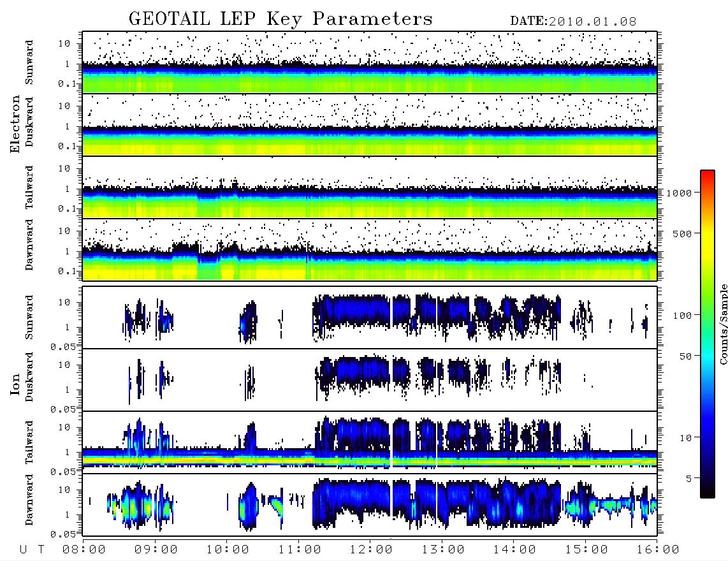Click the 0.1 tick of Electron Sunward panel

[x=67, y=84]
